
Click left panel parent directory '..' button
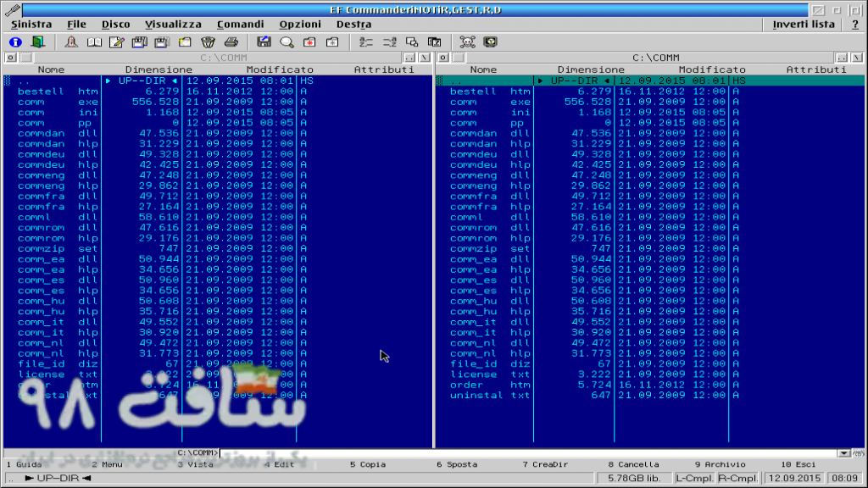point(409,58)
